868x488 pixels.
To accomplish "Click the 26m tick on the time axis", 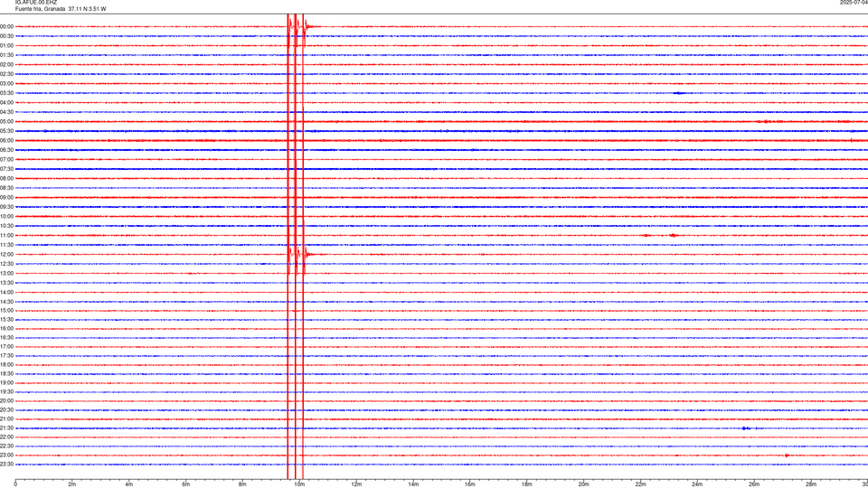I will [754, 484].
